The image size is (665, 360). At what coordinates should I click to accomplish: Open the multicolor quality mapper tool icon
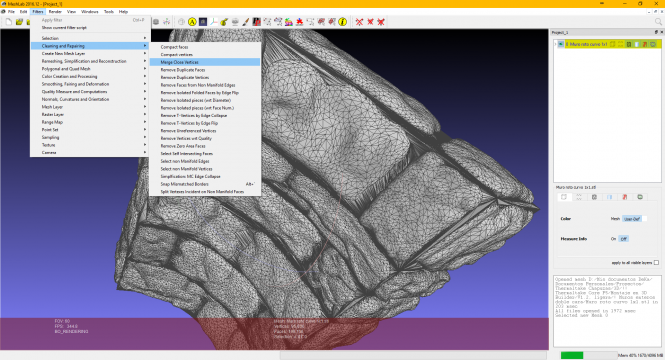[x=289, y=22]
